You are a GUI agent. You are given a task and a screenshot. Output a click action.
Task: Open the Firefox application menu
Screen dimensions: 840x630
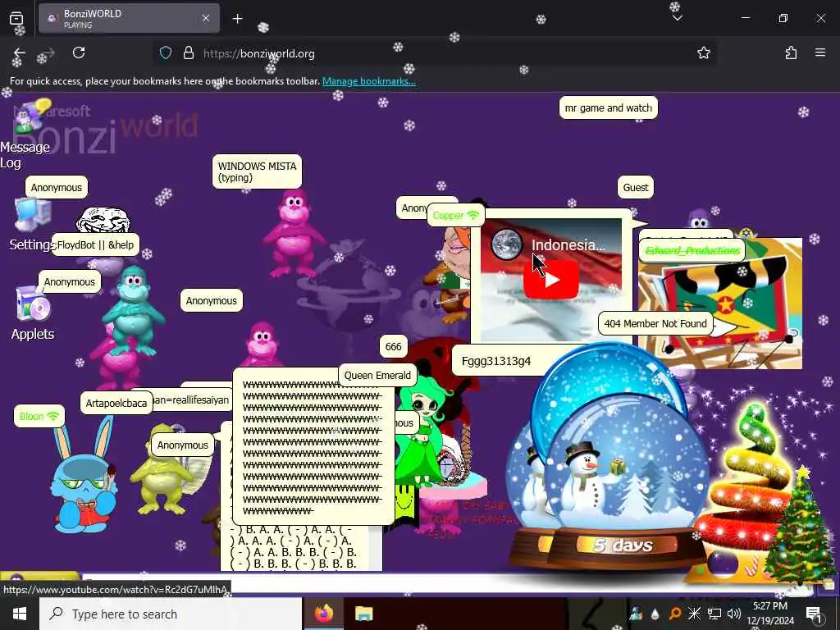820,52
